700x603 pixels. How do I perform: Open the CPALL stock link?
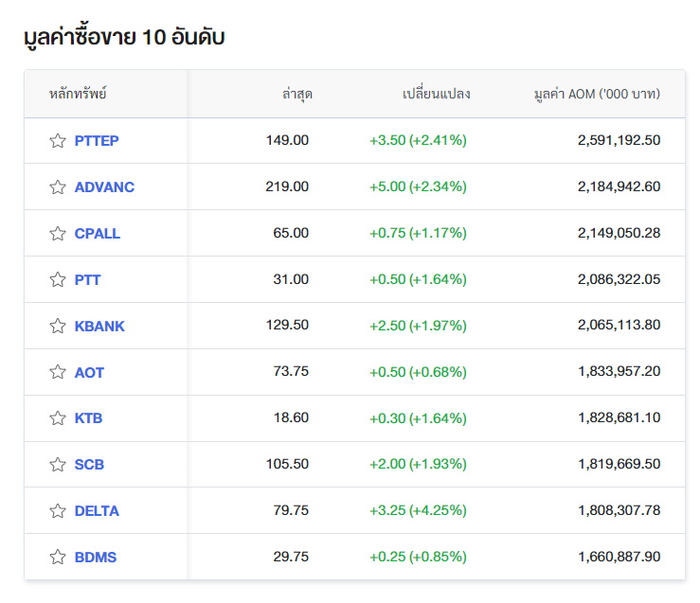coord(97,233)
